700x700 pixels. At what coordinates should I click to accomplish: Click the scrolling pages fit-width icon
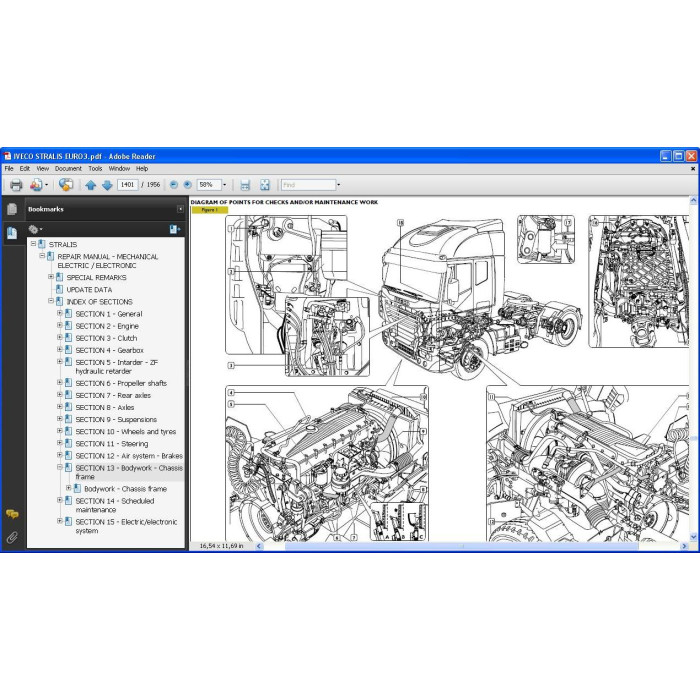pos(245,185)
